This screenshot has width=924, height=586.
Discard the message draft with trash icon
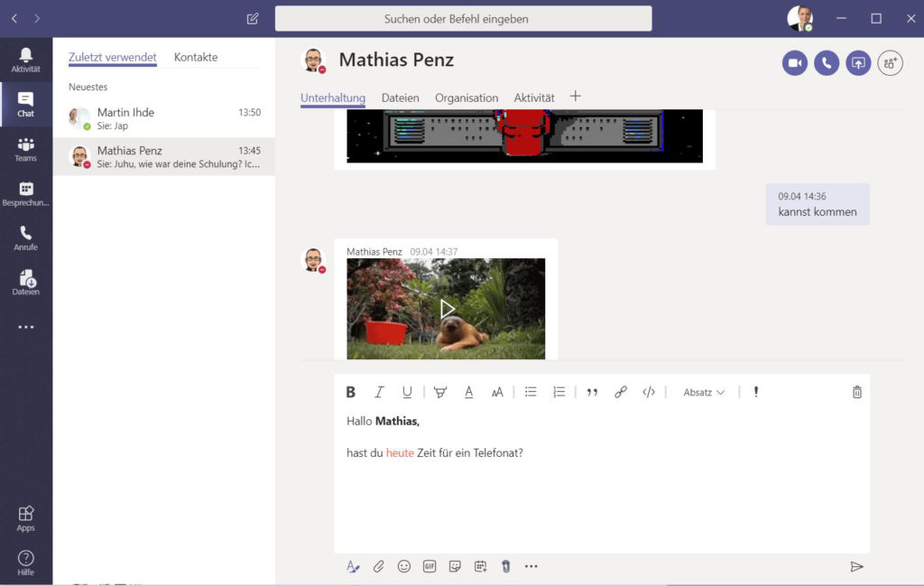tap(857, 392)
